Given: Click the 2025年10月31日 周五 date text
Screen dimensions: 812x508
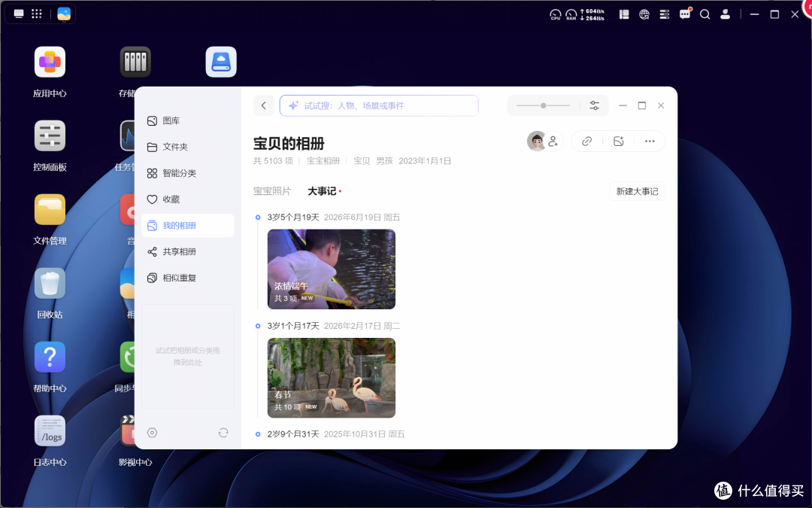Looking at the screenshot, I should tap(364, 434).
